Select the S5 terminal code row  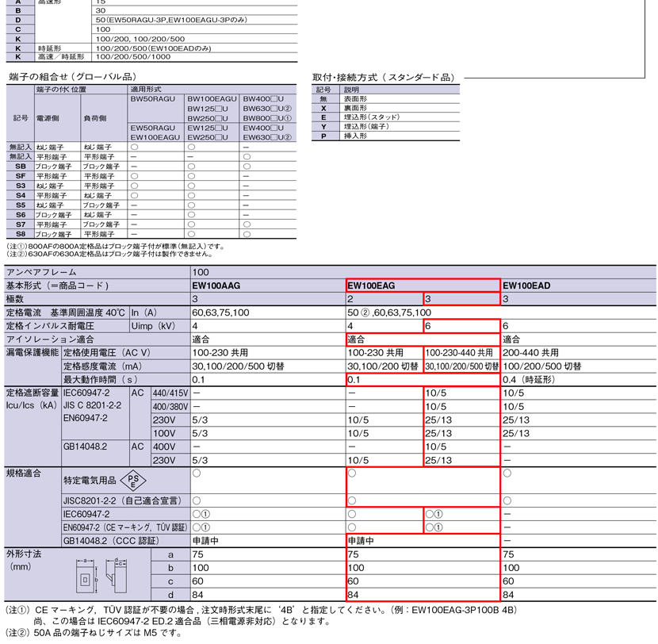pos(151,205)
